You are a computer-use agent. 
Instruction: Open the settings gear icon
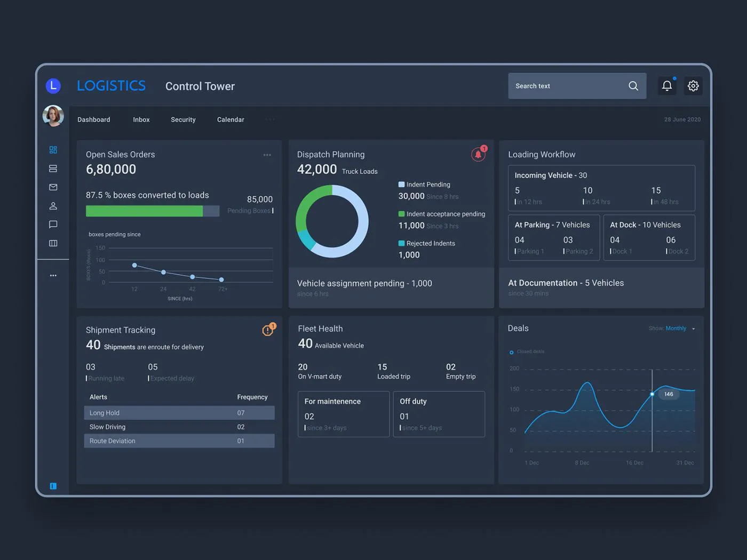pyautogui.click(x=693, y=85)
